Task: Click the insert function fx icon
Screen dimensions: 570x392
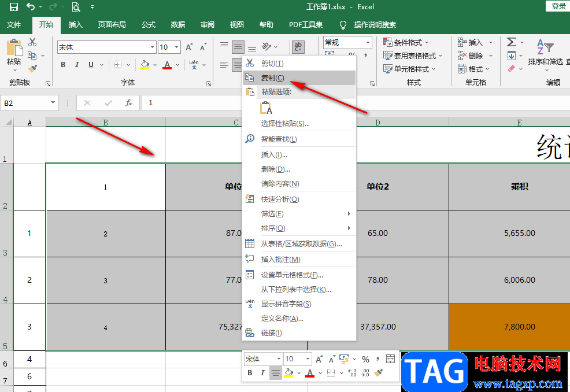Action: (x=129, y=103)
